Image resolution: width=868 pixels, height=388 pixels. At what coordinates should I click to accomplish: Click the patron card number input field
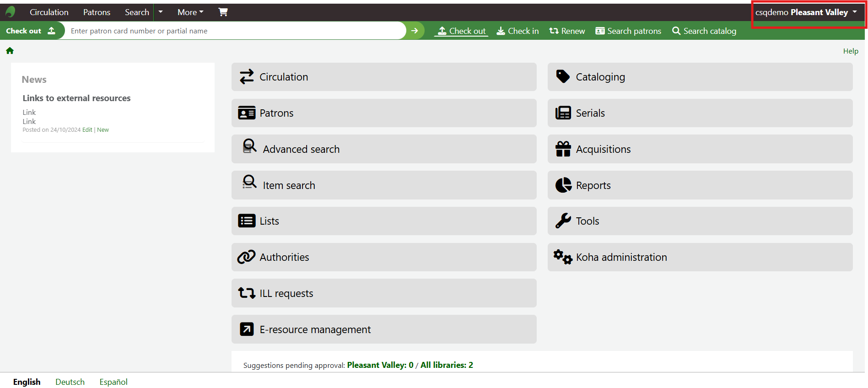pos(235,31)
